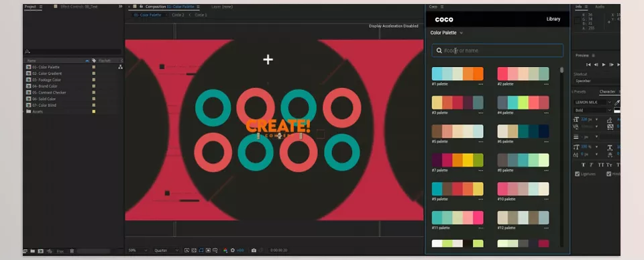The height and width of the screenshot is (260, 644).
Task: Jump to first frame in Preview panel
Action: (588, 64)
